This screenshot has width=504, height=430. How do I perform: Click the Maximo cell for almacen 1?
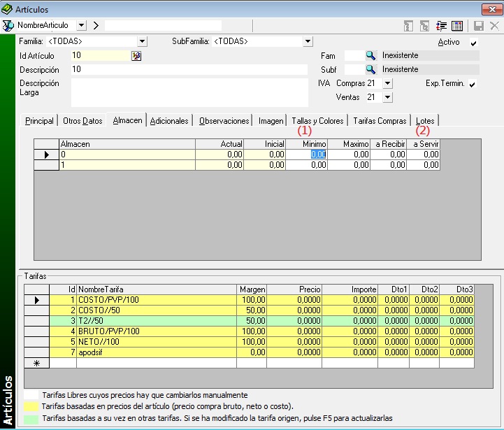pos(349,165)
